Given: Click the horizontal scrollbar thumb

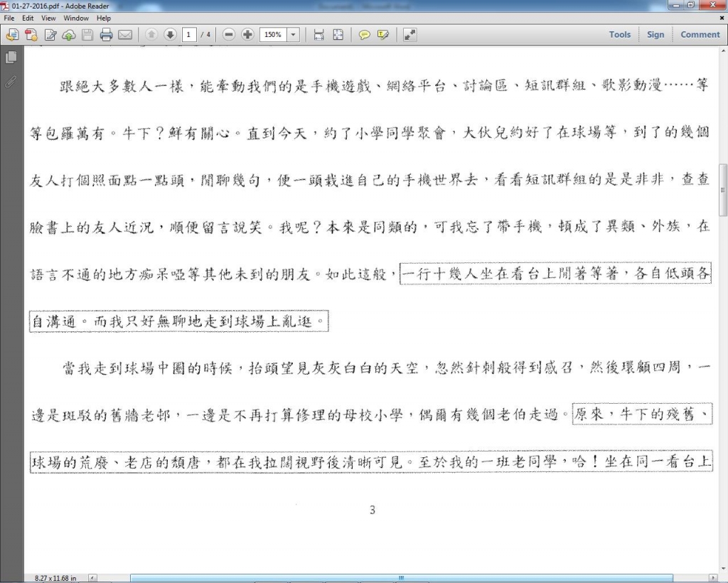Looking at the screenshot, I should (401, 578).
